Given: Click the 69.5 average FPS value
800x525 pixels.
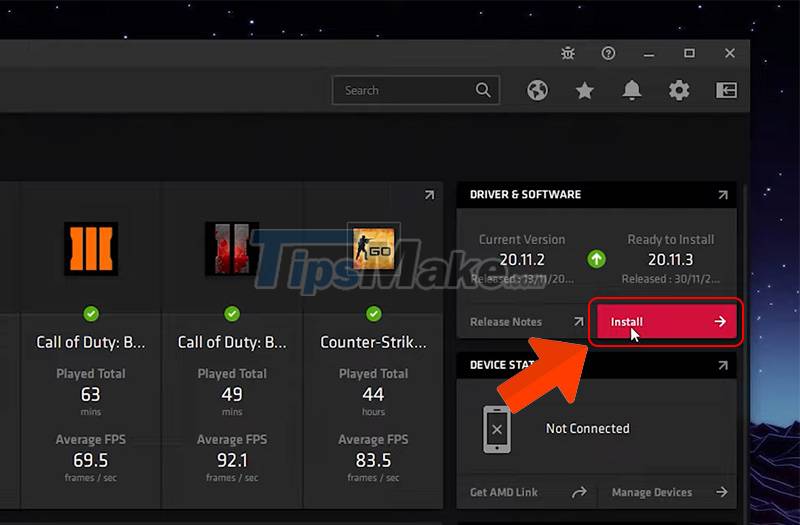Looking at the screenshot, I should pos(91,460).
